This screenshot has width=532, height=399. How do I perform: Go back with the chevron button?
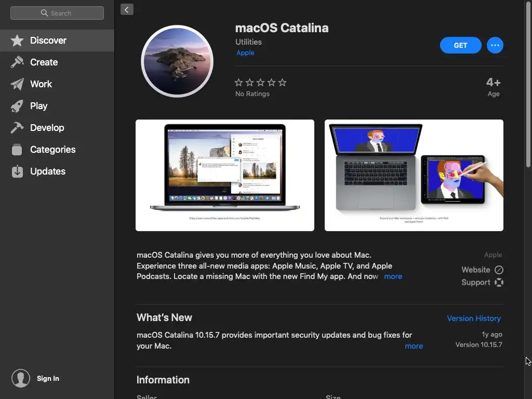pos(127,9)
